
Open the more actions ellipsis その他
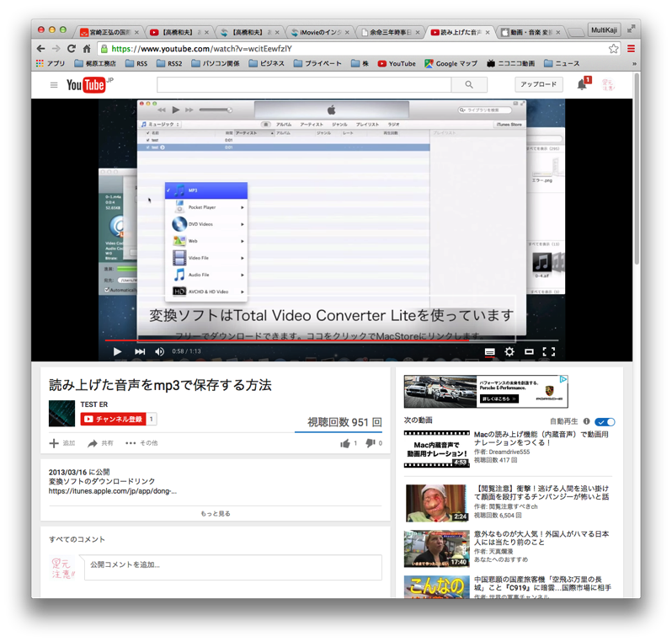(x=141, y=443)
